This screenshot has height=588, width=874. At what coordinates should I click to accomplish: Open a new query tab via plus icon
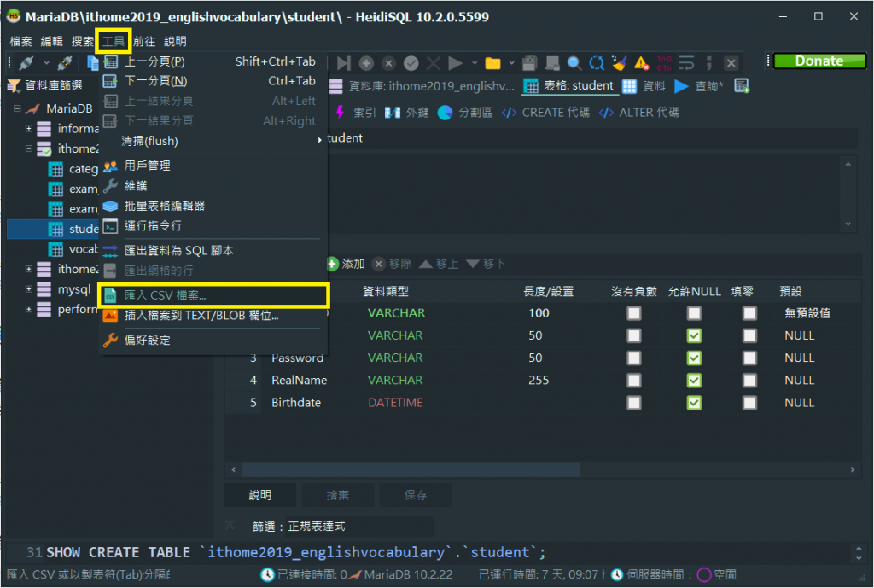(x=742, y=86)
